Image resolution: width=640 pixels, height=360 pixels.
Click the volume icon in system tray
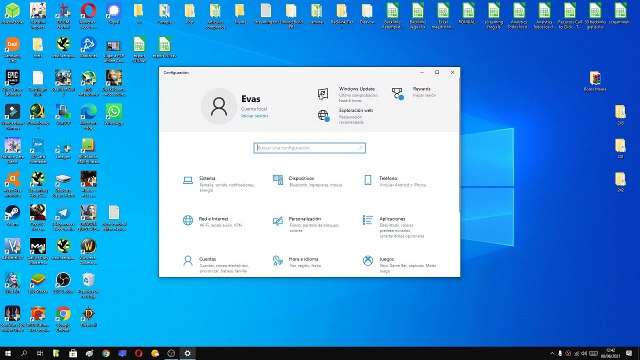[x=584, y=353]
